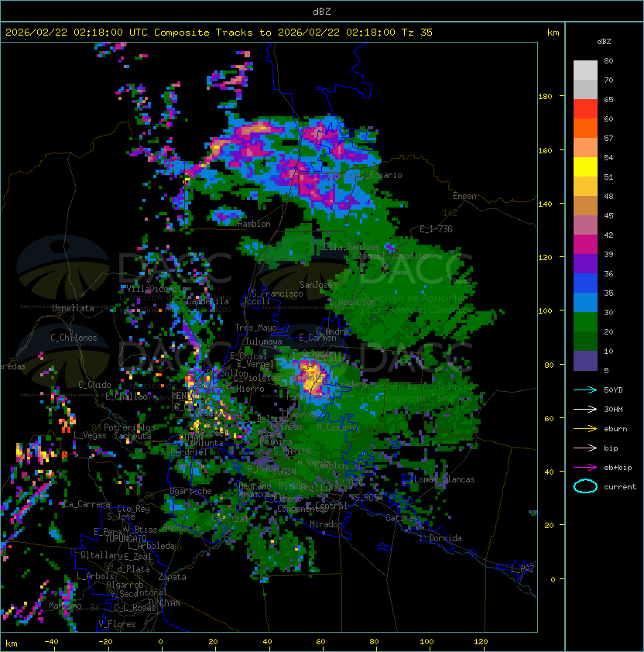The height and width of the screenshot is (652, 644).
Task: Pick the royal blue 35-36 dBZ swatch
Action: [x=585, y=283]
